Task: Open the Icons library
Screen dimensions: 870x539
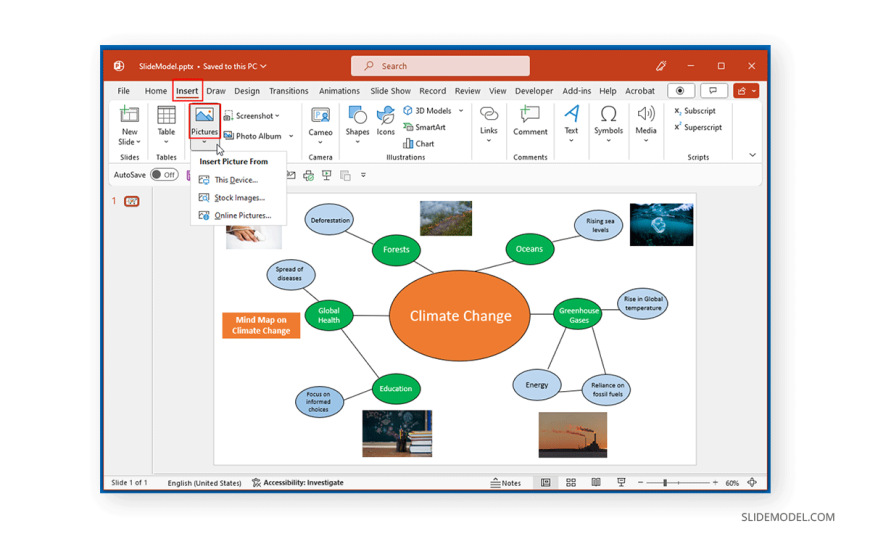Action: 385,115
